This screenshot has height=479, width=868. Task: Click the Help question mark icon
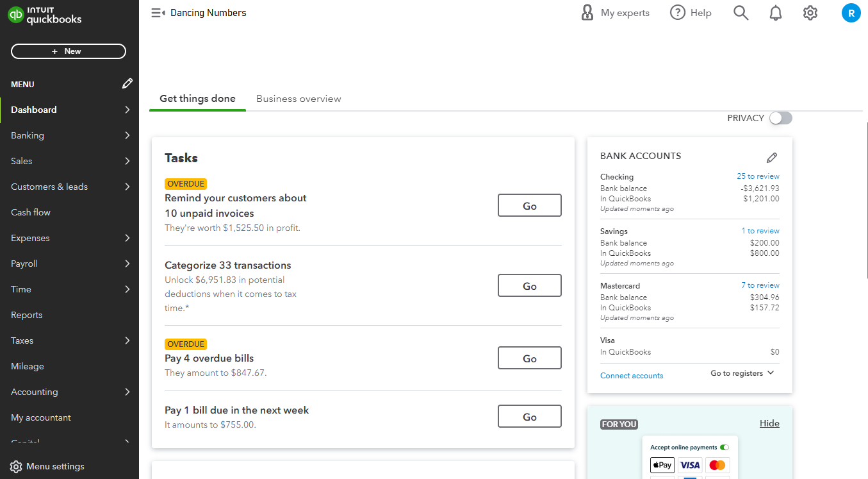click(677, 12)
